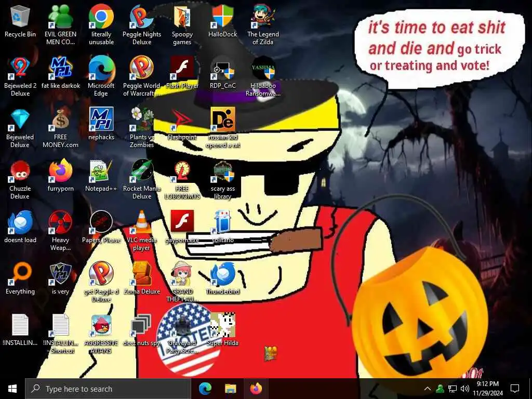Image resolution: width=532 pixels, height=399 pixels.
Task: Click the Graveyard Party Scre... icon
Action: tap(182, 326)
